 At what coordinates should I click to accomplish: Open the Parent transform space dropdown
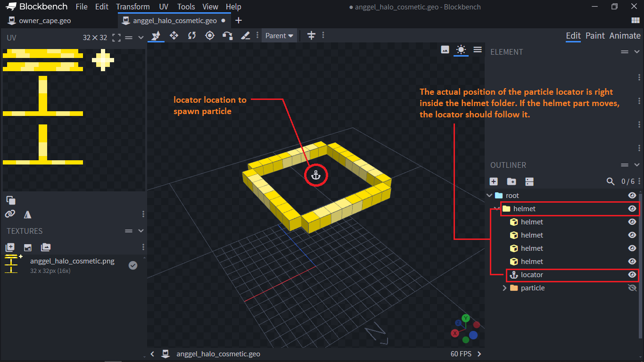tap(279, 36)
